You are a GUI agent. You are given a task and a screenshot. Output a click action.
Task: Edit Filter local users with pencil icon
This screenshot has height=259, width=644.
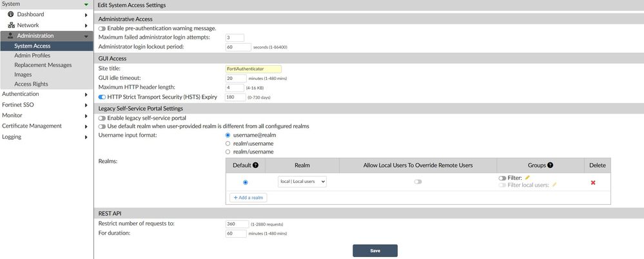[554, 185]
